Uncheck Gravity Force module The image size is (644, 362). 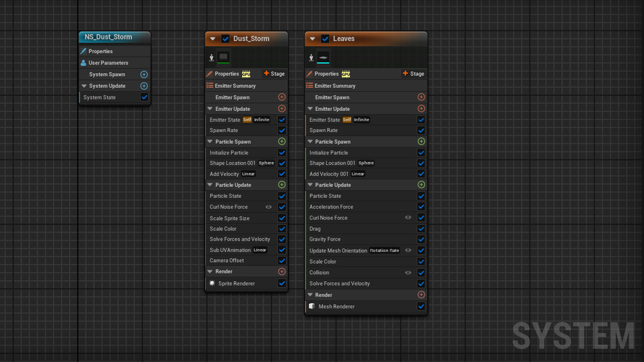click(x=421, y=239)
